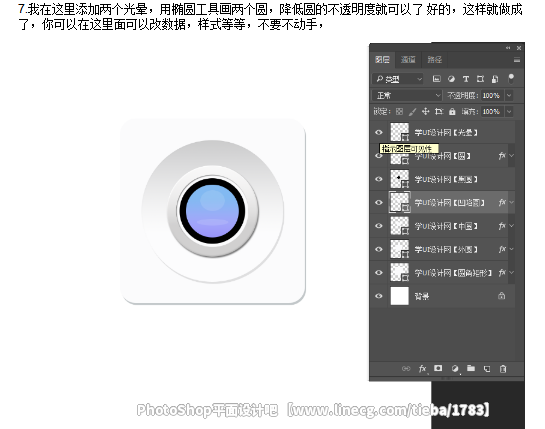
Task: Filter layers by pixel layer type
Action: pyautogui.click(x=437, y=79)
